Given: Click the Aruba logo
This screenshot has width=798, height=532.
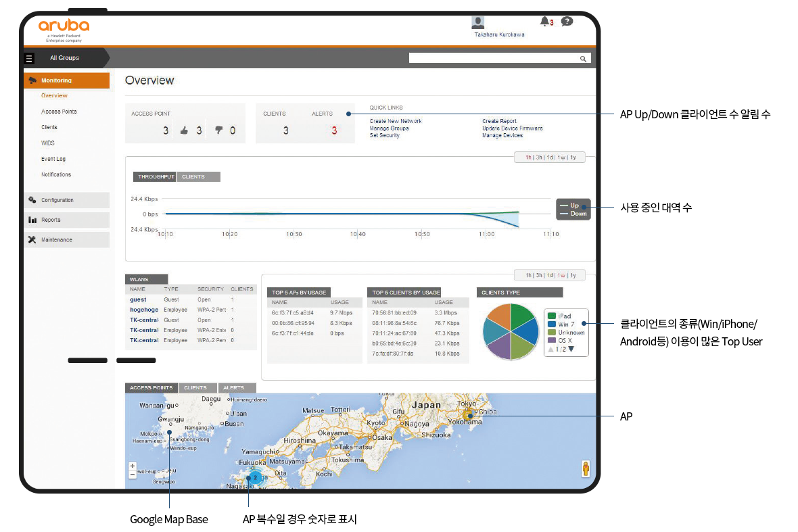Looking at the screenshot, I should (64, 26).
